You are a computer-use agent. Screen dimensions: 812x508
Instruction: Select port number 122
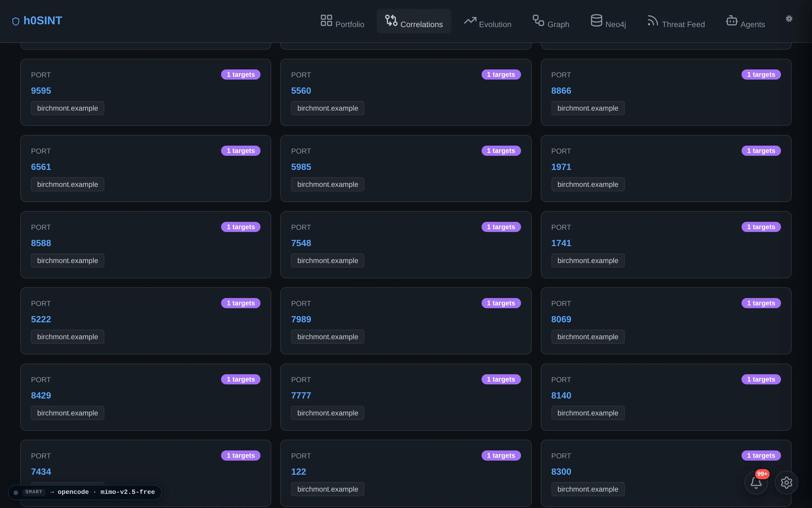coord(299,472)
